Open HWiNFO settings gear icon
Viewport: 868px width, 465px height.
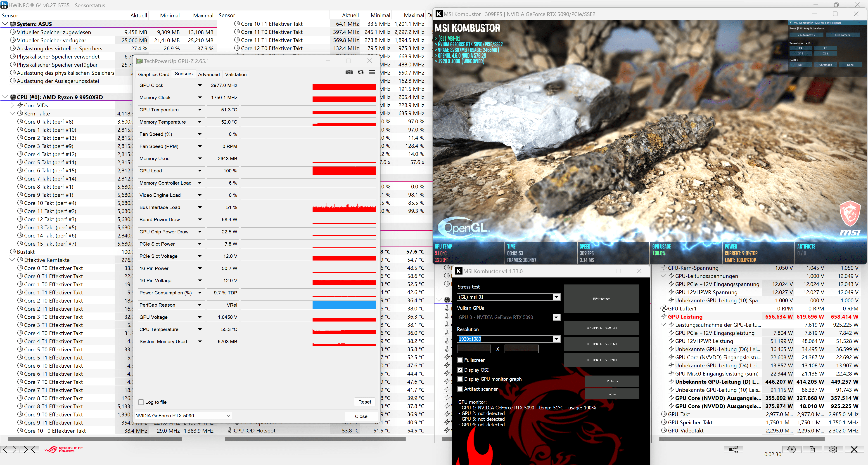click(833, 449)
